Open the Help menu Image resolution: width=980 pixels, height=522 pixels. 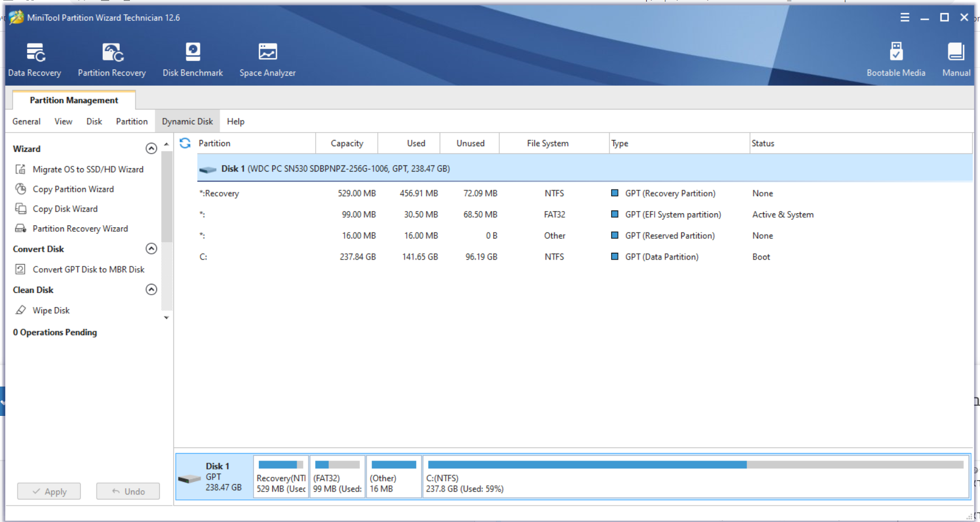pyautogui.click(x=236, y=121)
